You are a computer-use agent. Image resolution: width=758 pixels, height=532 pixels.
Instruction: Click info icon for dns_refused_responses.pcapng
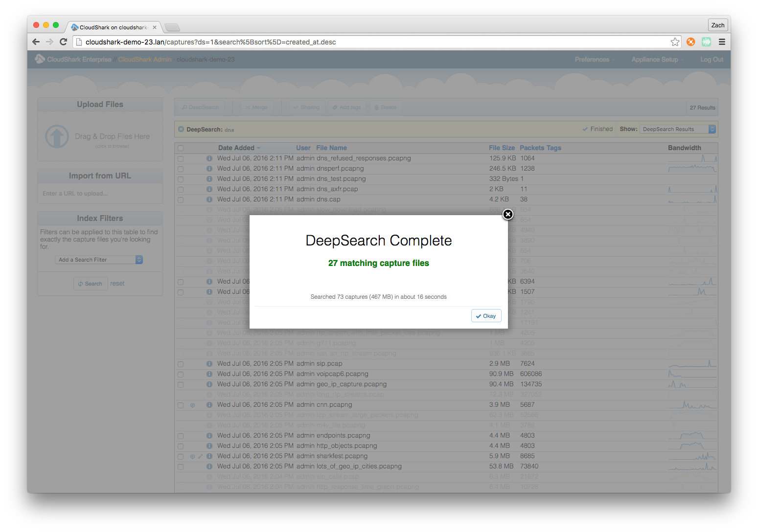coord(209,158)
